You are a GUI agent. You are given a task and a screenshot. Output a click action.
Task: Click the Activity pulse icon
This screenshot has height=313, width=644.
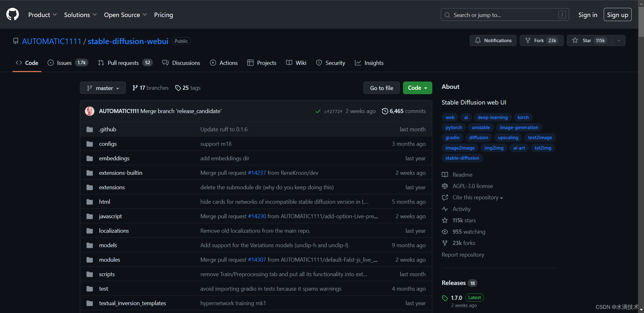click(445, 209)
